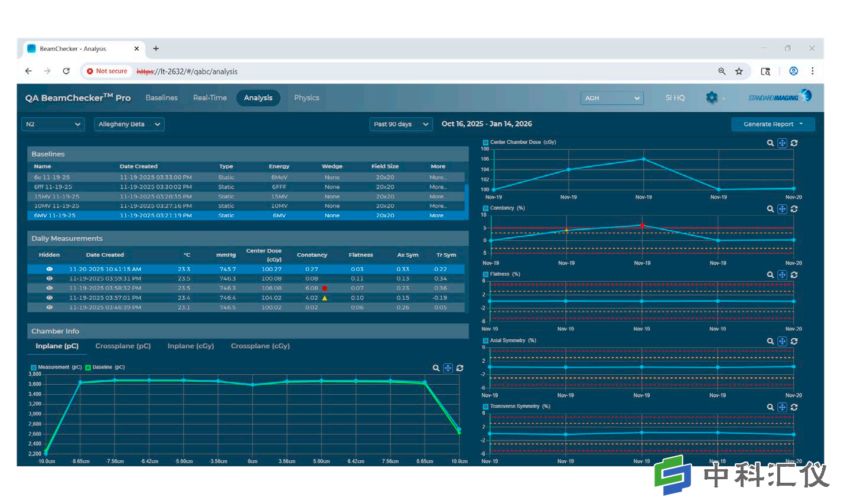
Task: Open settings gear in header
Action: pyautogui.click(x=712, y=97)
